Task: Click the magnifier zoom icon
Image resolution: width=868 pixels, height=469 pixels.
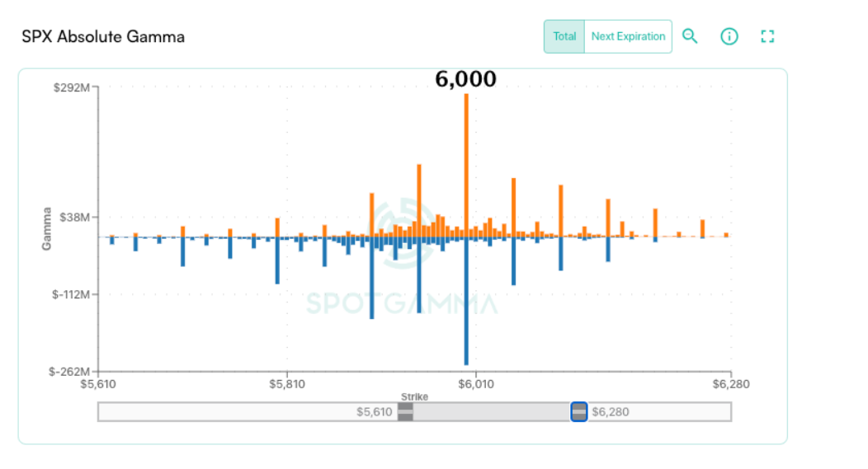Action: tap(690, 36)
